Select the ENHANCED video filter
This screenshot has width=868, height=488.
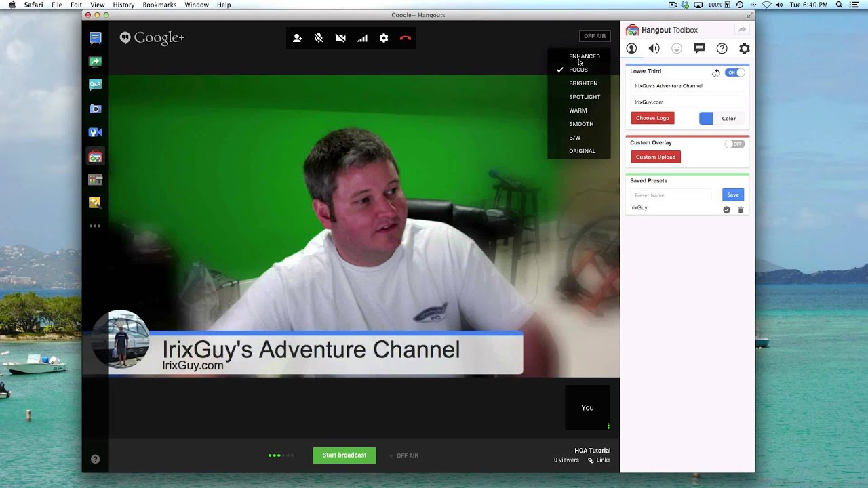click(585, 56)
